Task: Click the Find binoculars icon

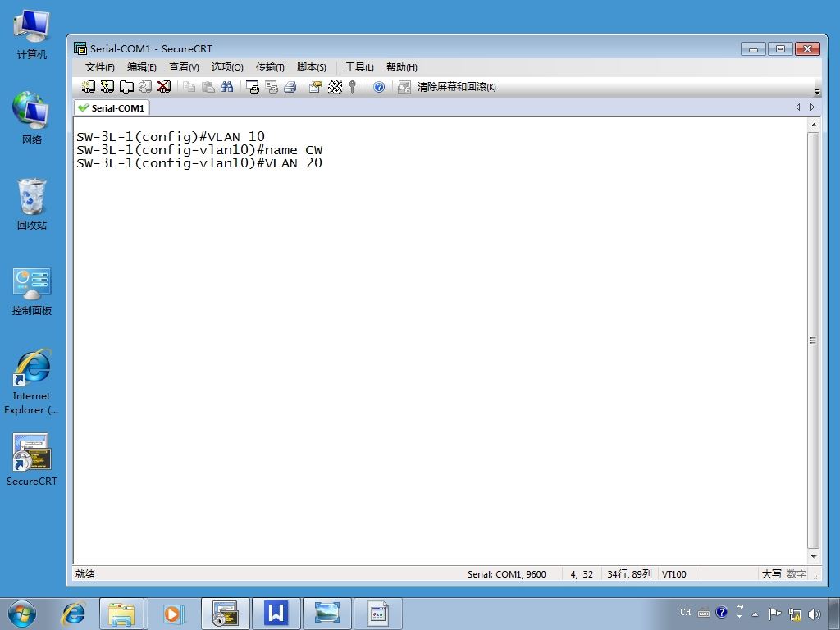Action: tap(226, 87)
